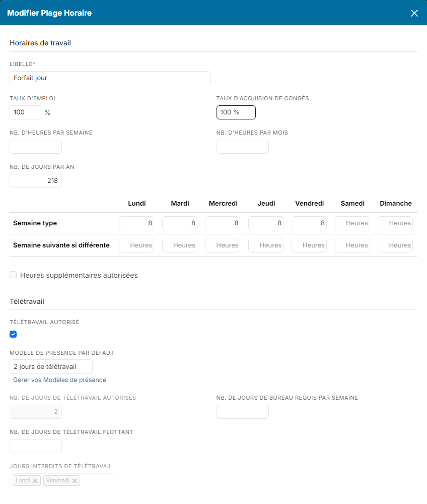Click the Heures supplémentaires autorisées label
The width and height of the screenshot is (427, 504).
click(79, 275)
